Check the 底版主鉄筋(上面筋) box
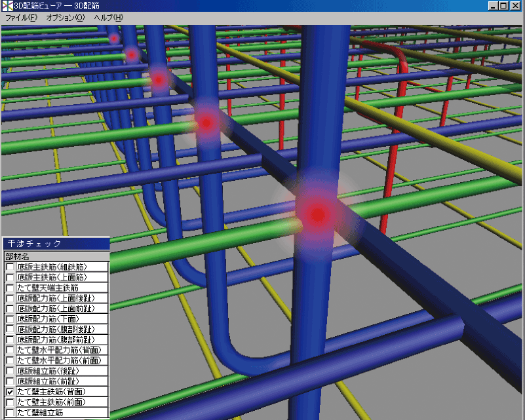This screenshot has height=420, width=525. 10,277
